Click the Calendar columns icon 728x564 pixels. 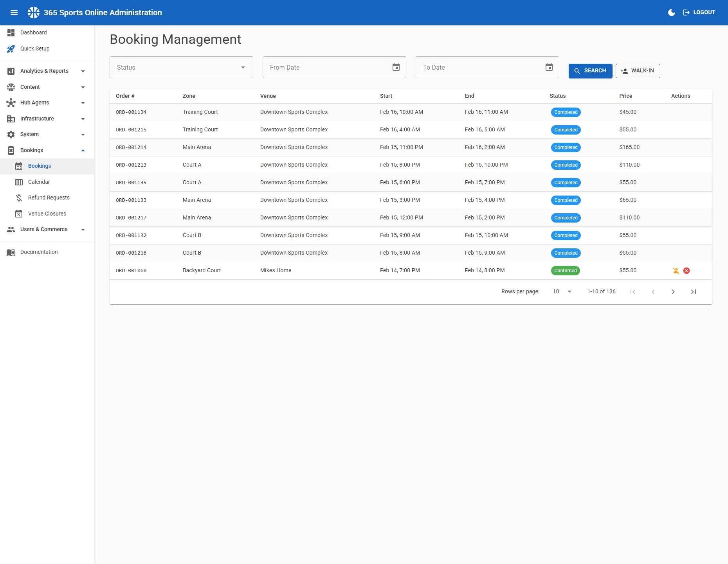(x=19, y=182)
